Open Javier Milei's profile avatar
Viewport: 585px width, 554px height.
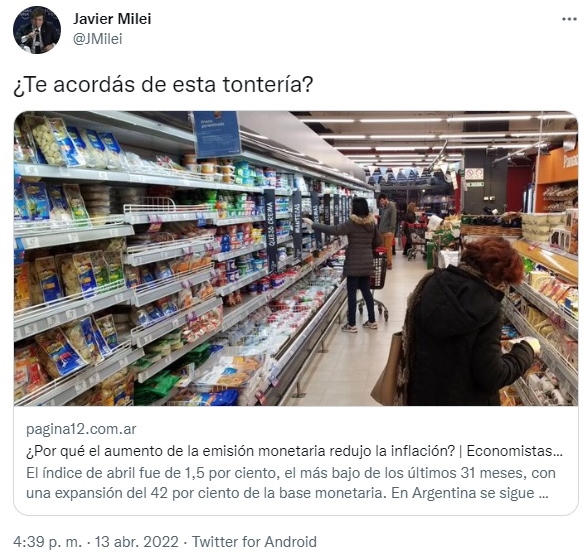pos(37,30)
